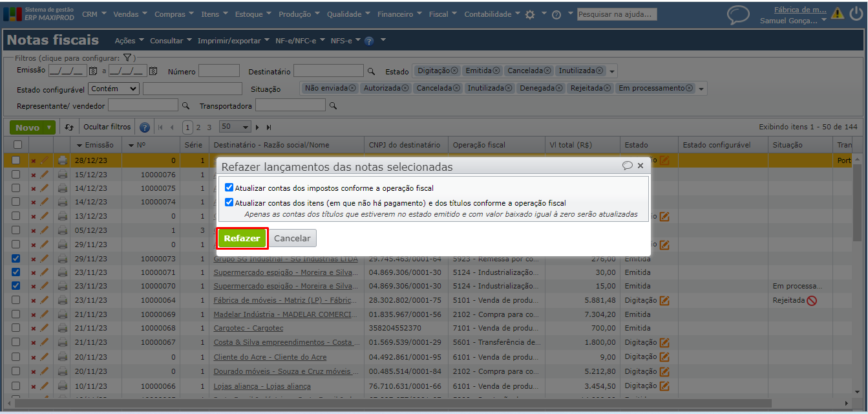
Task: Check the 28/12/23 row checkbox
Action: point(16,160)
